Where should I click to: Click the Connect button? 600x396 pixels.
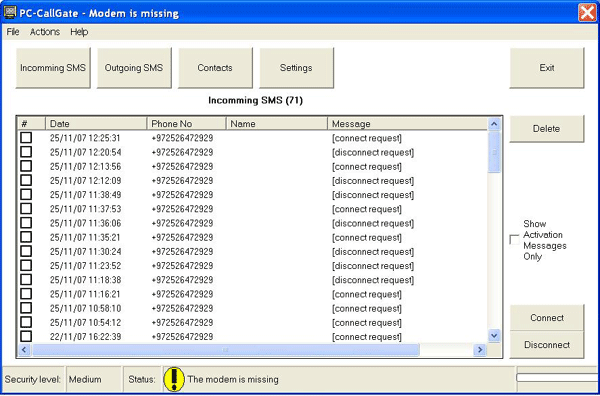click(x=547, y=318)
